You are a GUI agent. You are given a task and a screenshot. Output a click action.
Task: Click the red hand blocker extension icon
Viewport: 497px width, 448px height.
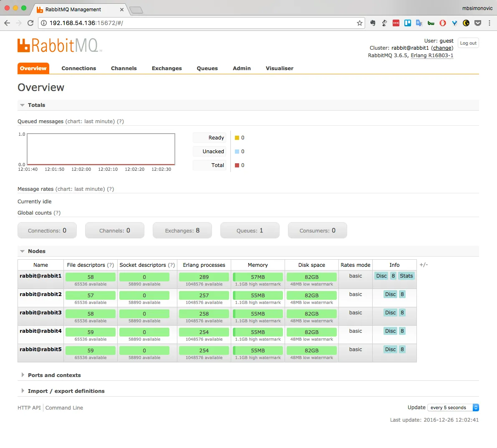click(443, 23)
